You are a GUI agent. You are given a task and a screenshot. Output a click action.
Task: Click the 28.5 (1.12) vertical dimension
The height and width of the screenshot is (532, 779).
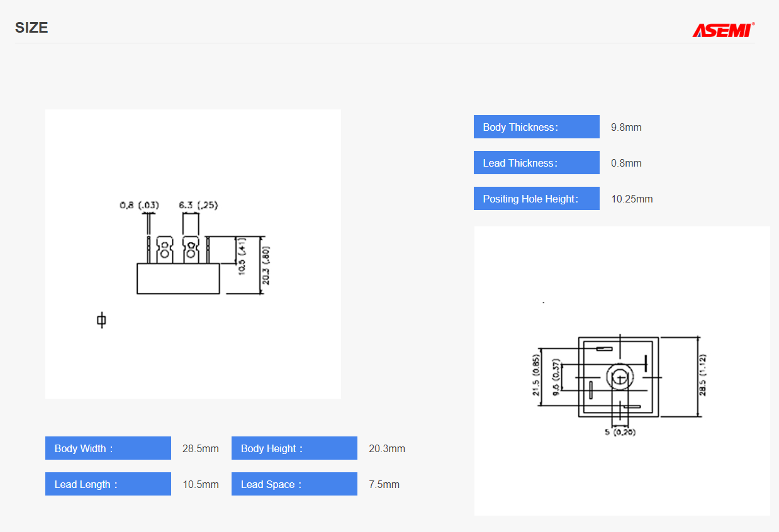(x=703, y=375)
